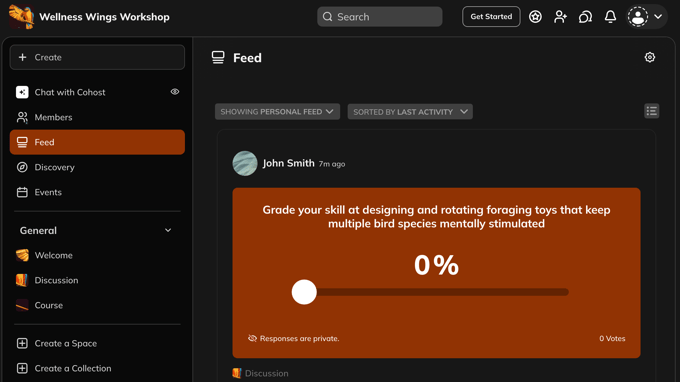This screenshot has width=680, height=382.
Task: Expand the profile account menu arrow
Action: click(x=658, y=17)
